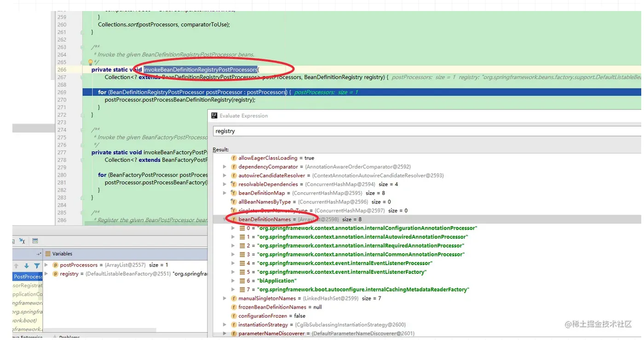644x340 pixels.
Task: Click the Result label in Evaluate Expression
Action: (x=220, y=150)
